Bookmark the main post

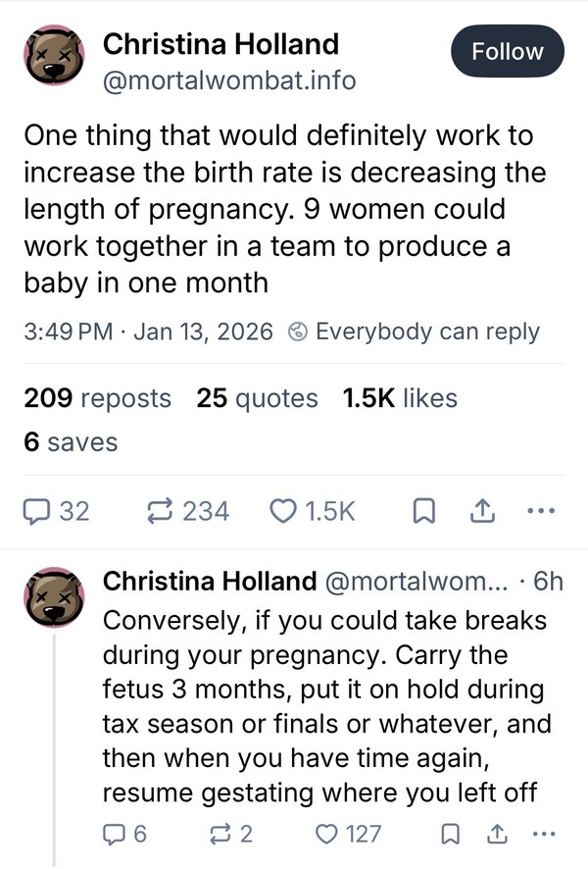coord(424,511)
